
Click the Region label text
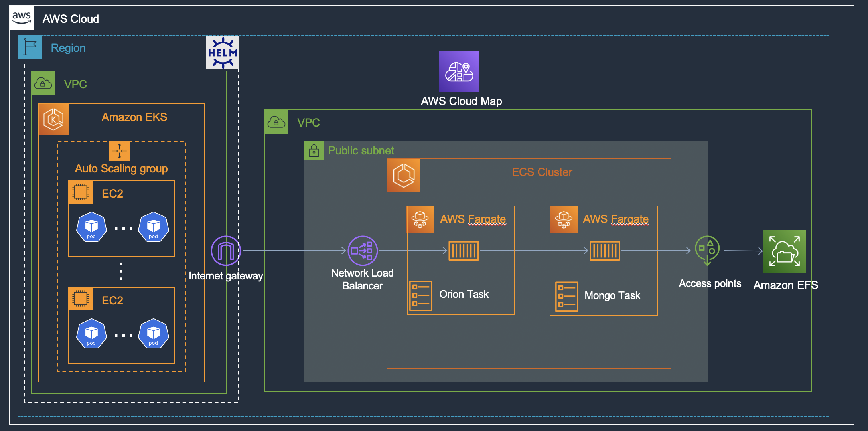coord(68,48)
